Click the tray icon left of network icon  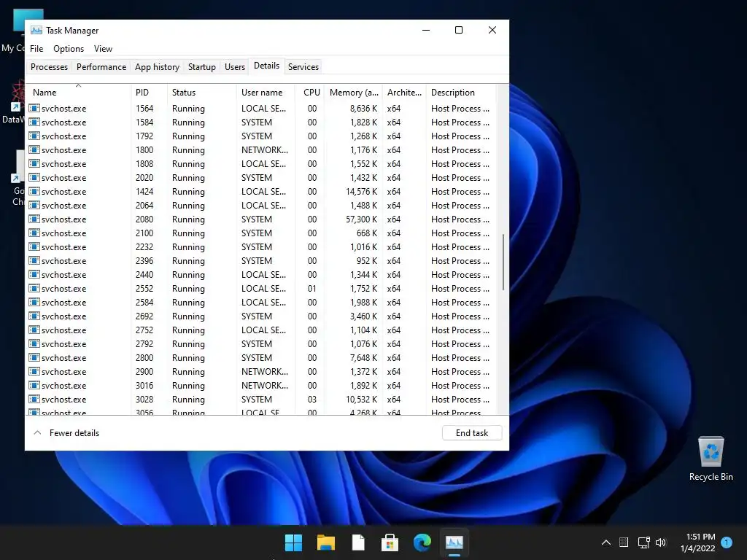[x=624, y=542]
